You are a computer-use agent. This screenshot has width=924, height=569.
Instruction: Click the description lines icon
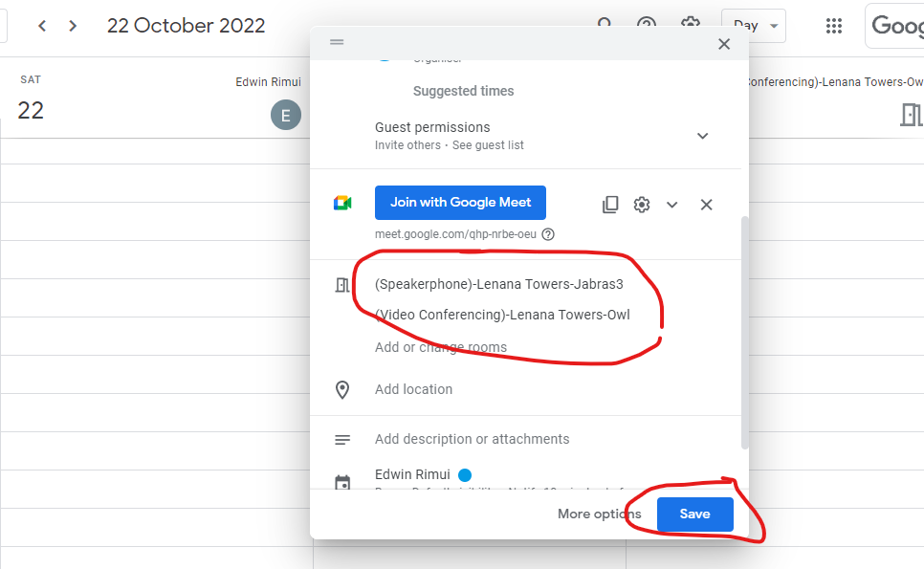(x=342, y=440)
